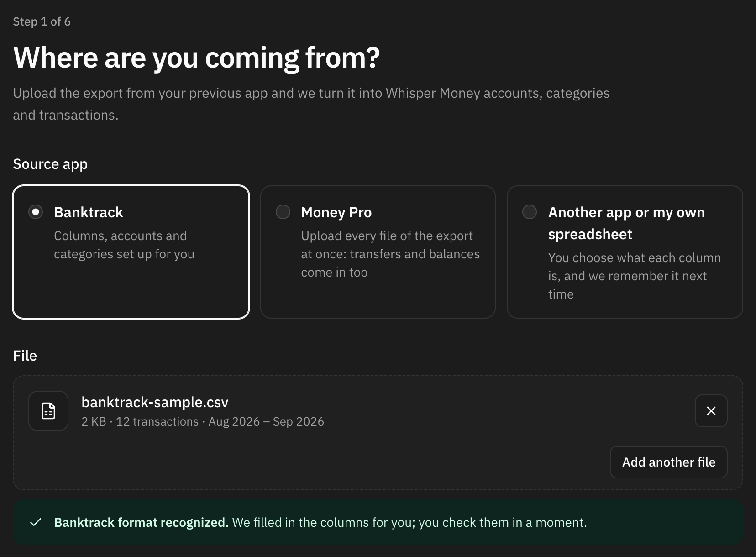
Task: Click 'Columns, accounts and categories set up' description
Action: (x=124, y=245)
